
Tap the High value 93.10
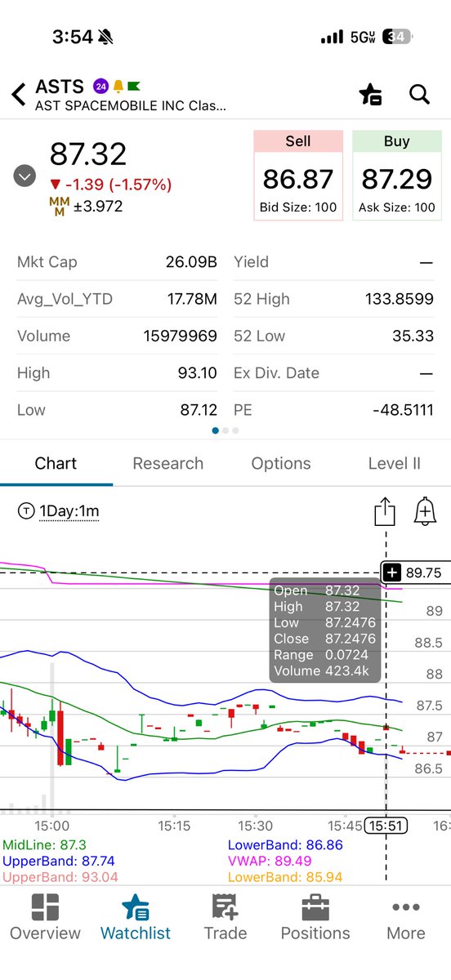click(x=197, y=373)
